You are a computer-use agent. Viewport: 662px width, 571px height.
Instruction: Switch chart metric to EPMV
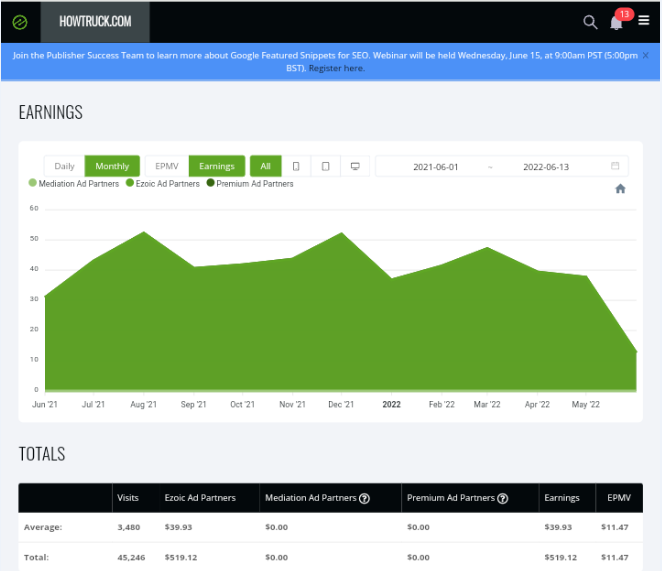pos(167,166)
